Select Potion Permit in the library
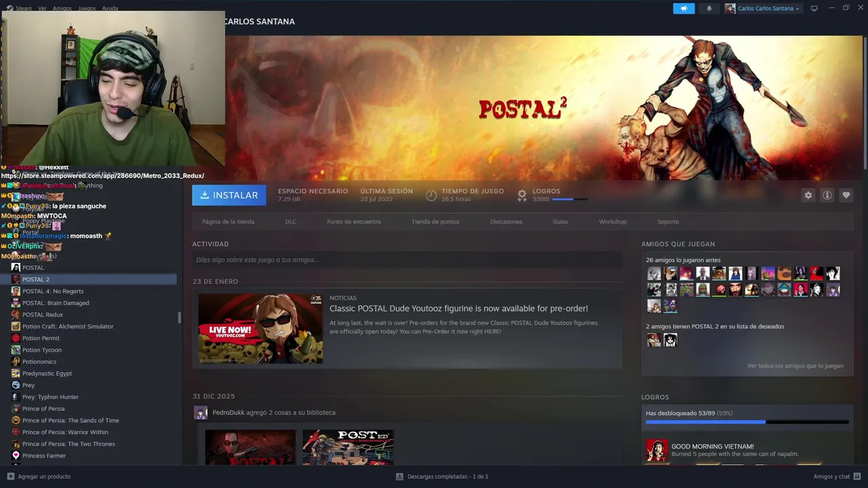Screen dimensions: 868x488 coord(41,338)
